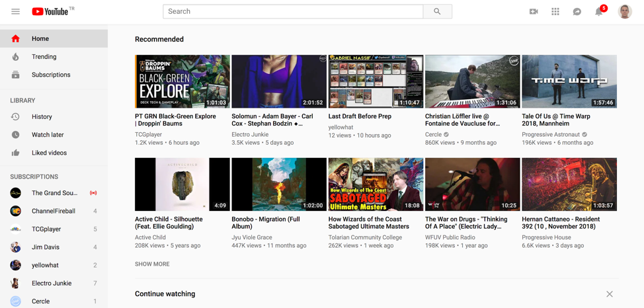Open watch History

coord(54,116)
